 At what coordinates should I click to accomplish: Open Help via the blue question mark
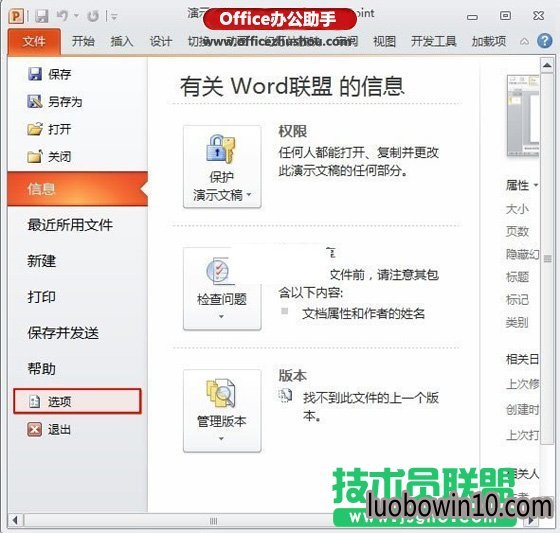pos(545,41)
